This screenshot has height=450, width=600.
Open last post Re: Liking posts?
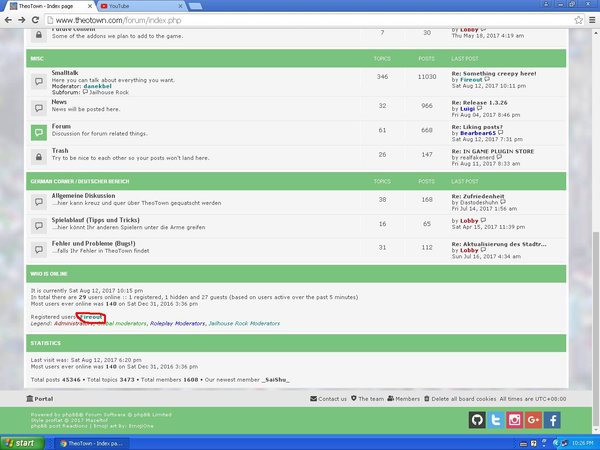(x=477, y=127)
